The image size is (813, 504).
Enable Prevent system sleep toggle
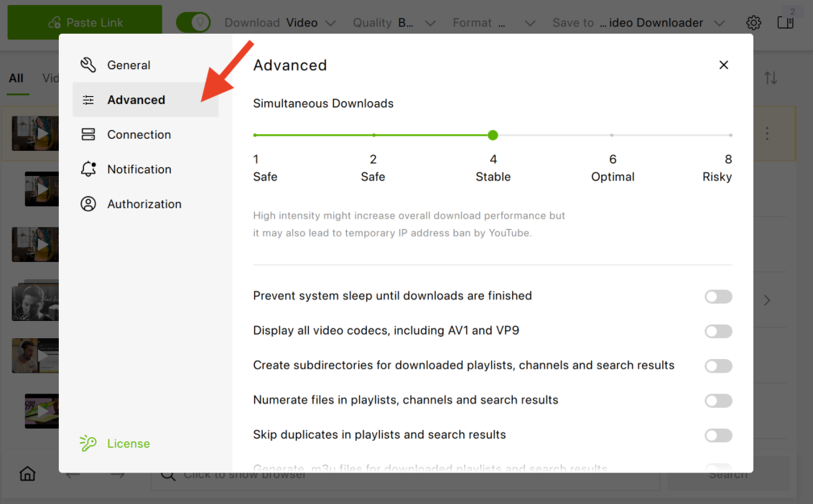718,297
